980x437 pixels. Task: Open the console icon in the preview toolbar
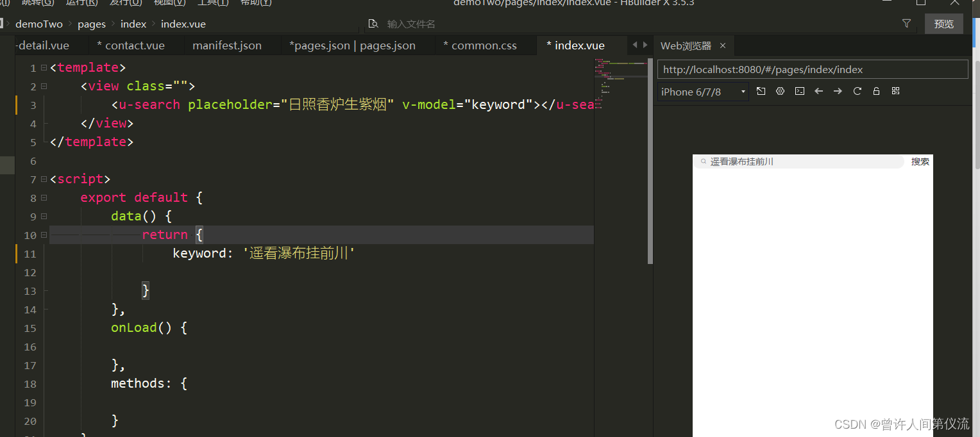click(x=800, y=90)
